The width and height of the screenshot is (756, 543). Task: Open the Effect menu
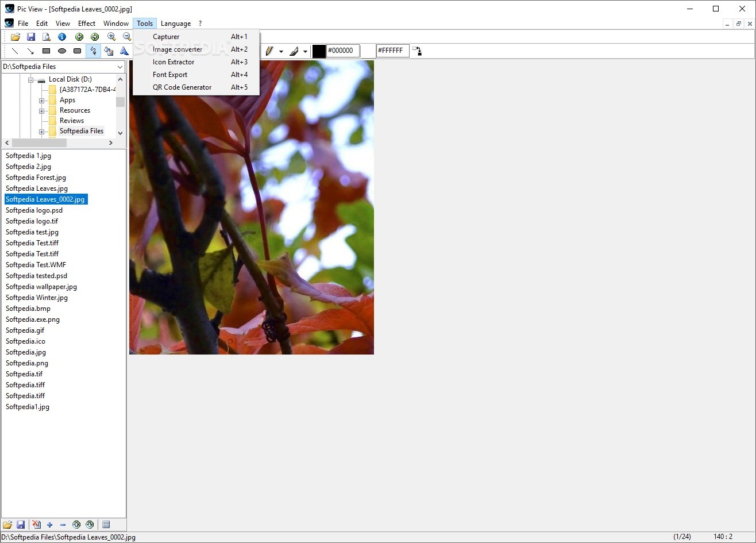click(x=87, y=24)
